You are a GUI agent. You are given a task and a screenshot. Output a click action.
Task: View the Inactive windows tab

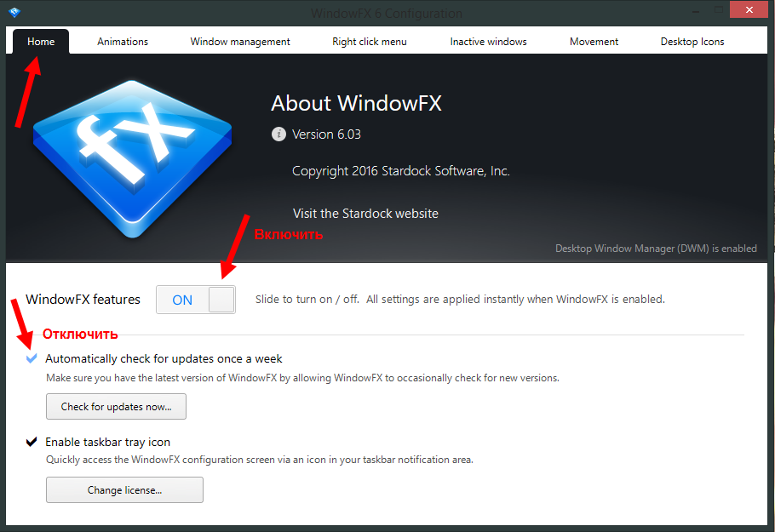tap(488, 40)
